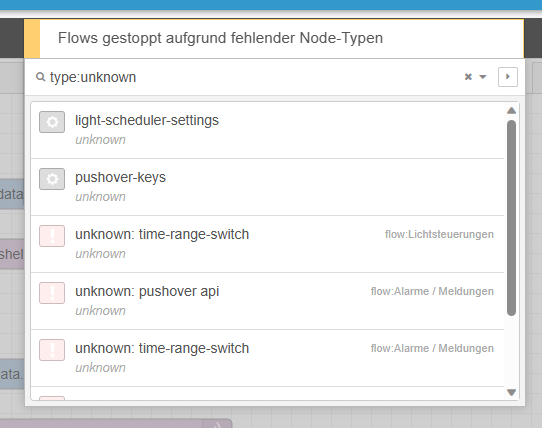Open search options dropdown arrow
Image resolution: width=542 pixels, height=428 pixels.
click(483, 77)
